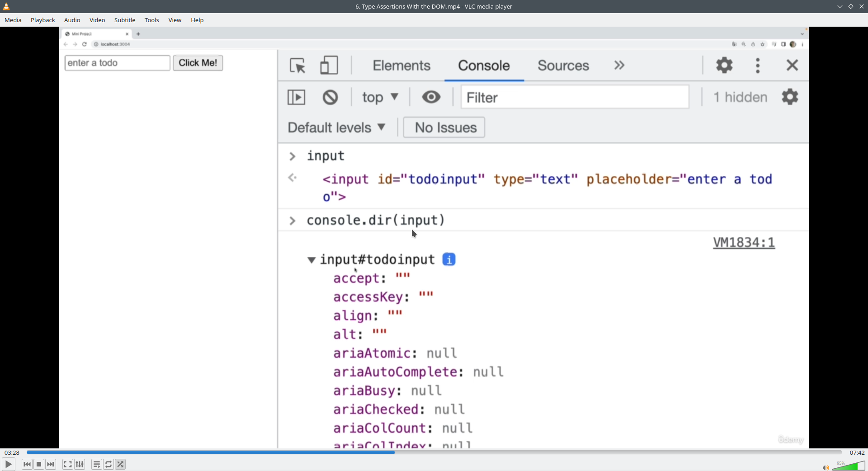Expand the Audio menu
868x471 pixels.
(x=72, y=20)
